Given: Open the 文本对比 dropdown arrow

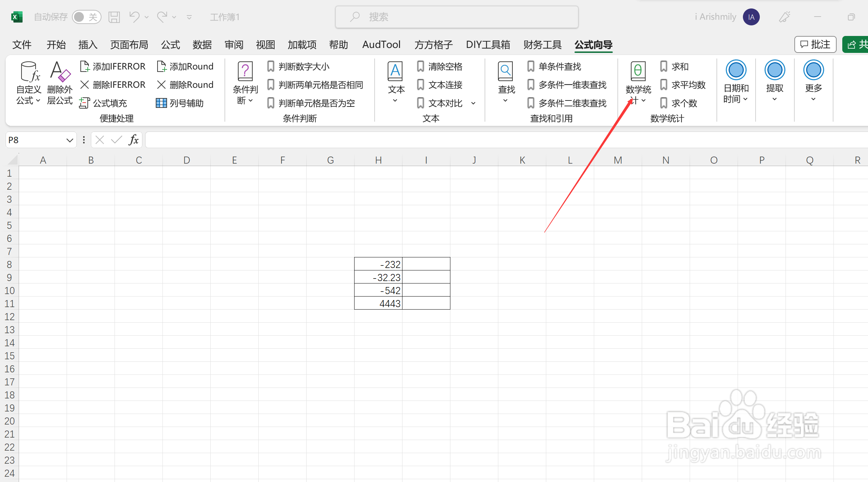Looking at the screenshot, I should (x=473, y=103).
